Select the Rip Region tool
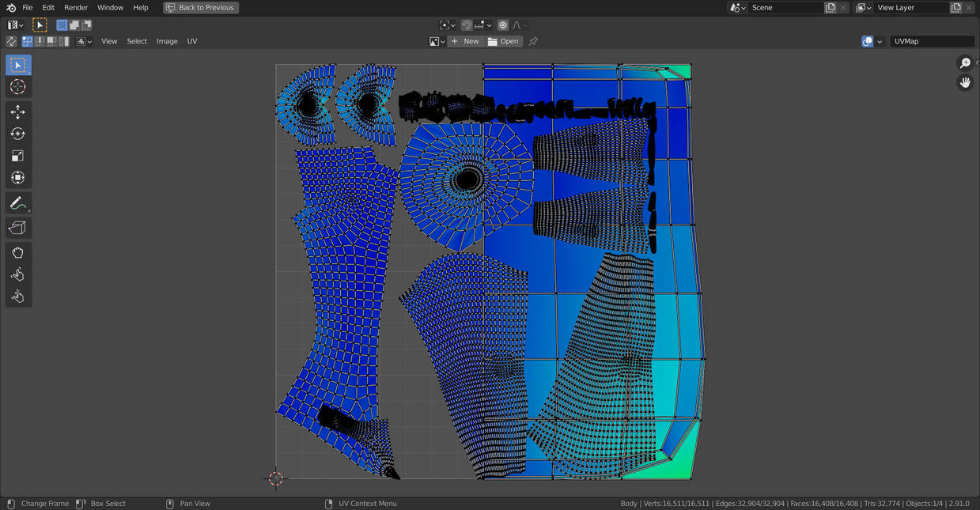This screenshot has height=510, width=980. [18, 228]
